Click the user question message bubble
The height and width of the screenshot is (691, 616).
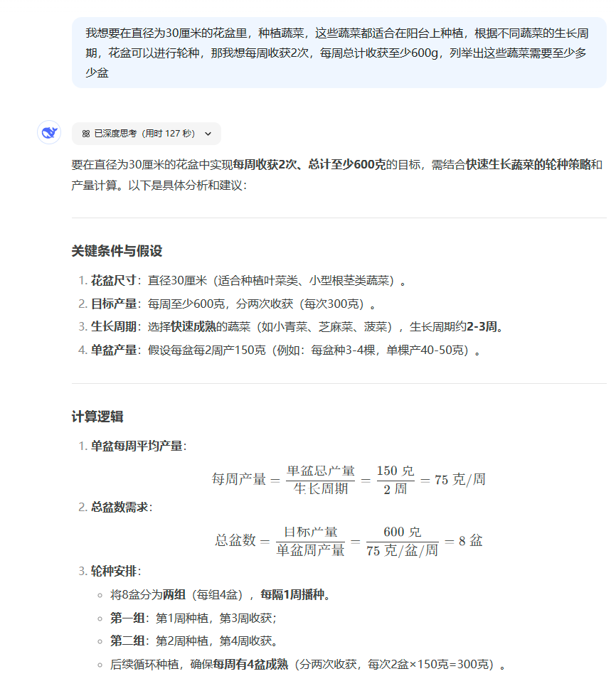(x=339, y=53)
